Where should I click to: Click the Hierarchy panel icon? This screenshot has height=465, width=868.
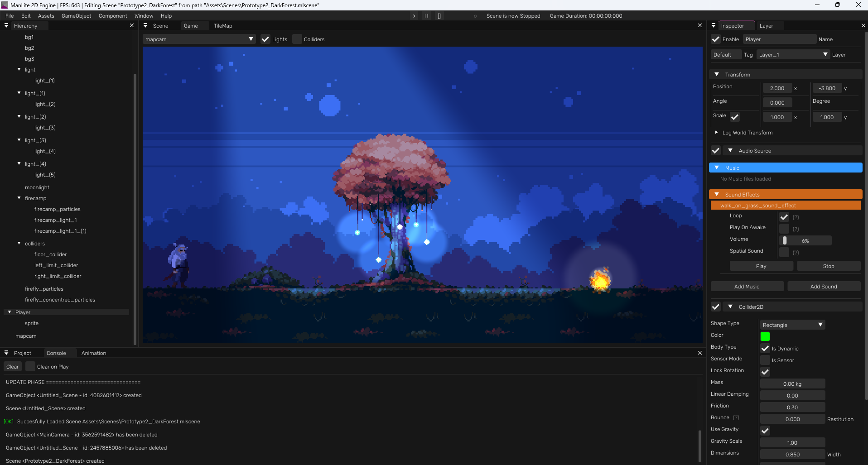tap(6, 25)
